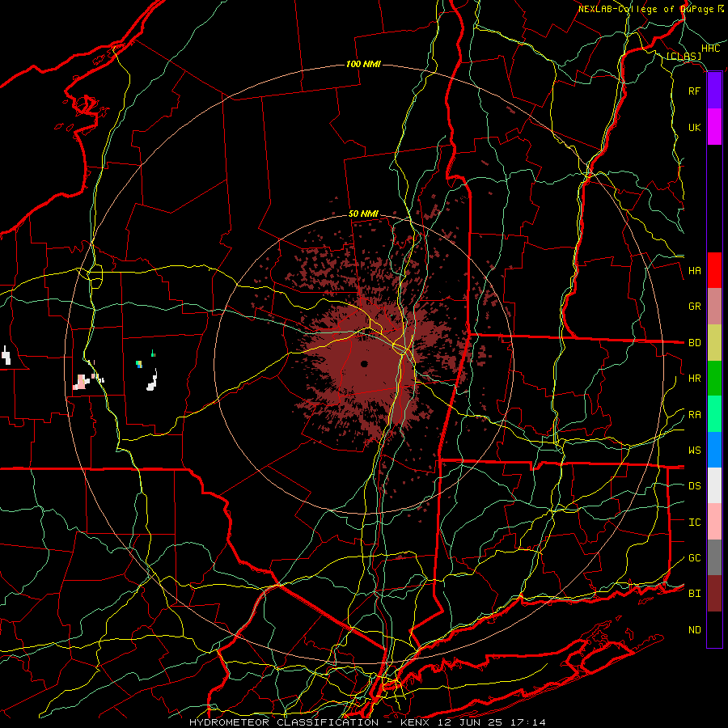Click the HR legend label
The image size is (728, 728).
pos(694,379)
